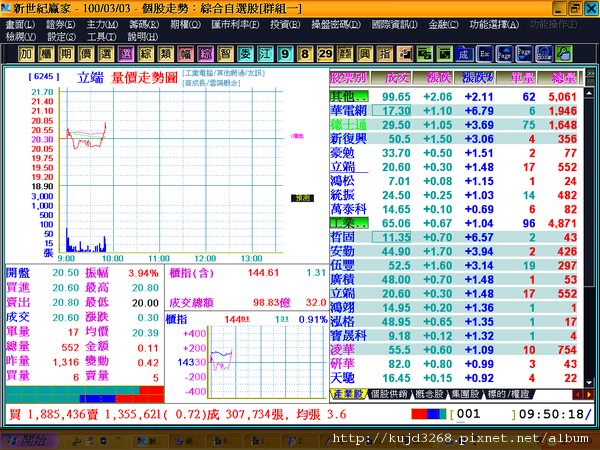Click the magenta 選 toolbar button
This screenshot has height=450, width=600.
tap(126, 54)
